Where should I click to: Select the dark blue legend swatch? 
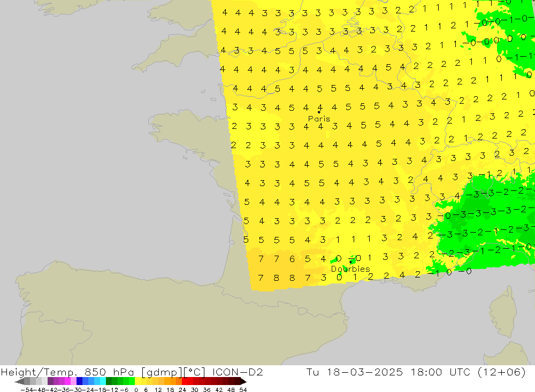click(80, 381)
